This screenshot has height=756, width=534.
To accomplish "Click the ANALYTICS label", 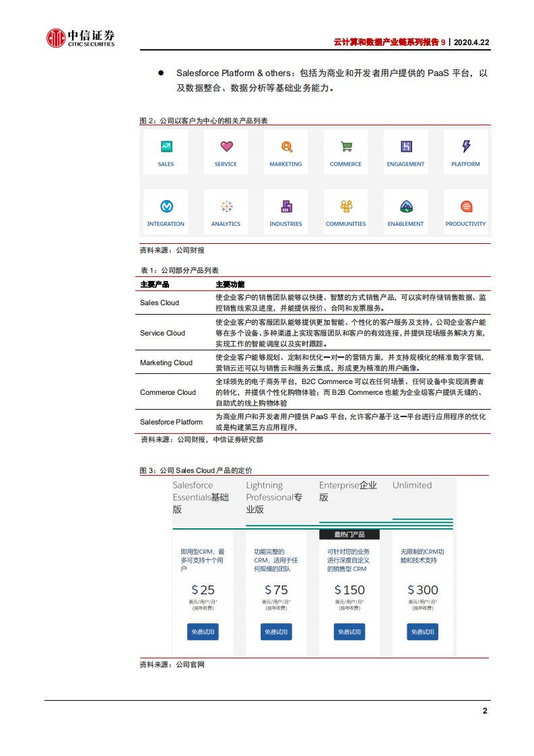I will (x=226, y=224).
